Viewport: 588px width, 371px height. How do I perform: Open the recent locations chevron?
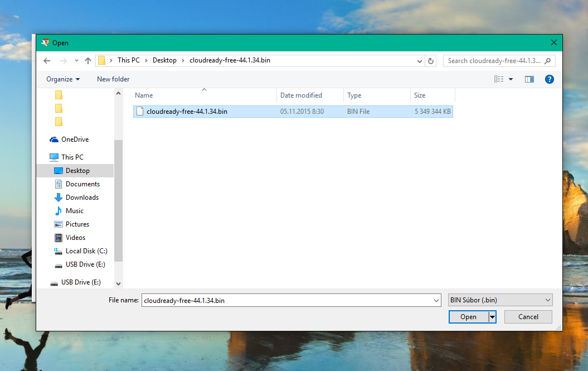(x=76, y=60)
